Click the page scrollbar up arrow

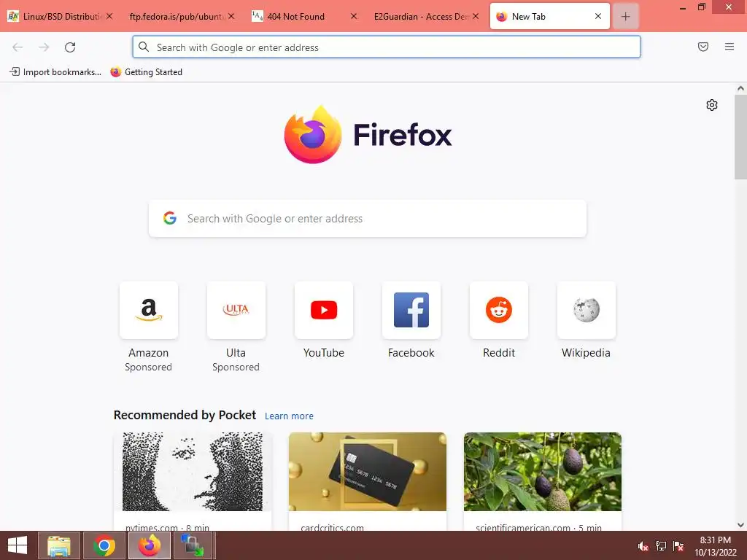740,88
